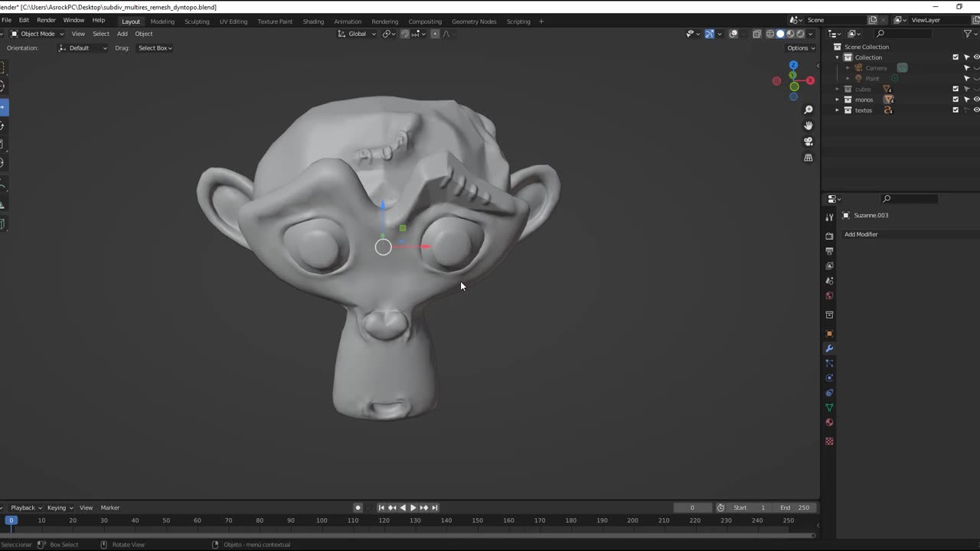
Task: Open the Physics properties tab
Action: pos(829,378)
